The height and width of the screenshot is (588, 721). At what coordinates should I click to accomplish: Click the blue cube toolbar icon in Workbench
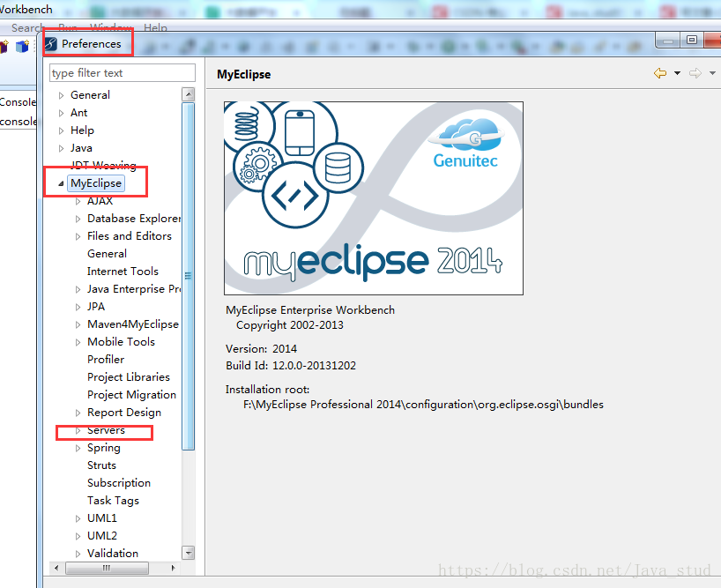(23, 46)
